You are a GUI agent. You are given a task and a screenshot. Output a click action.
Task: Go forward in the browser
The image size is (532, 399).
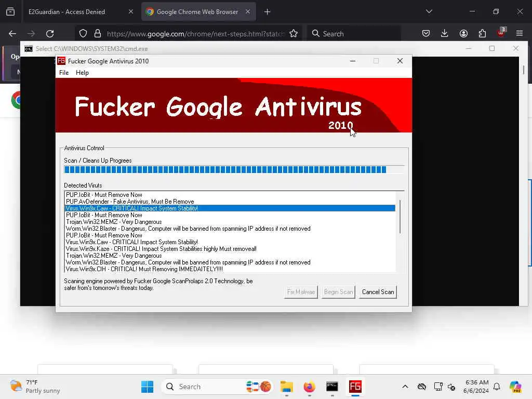point(31,34)
